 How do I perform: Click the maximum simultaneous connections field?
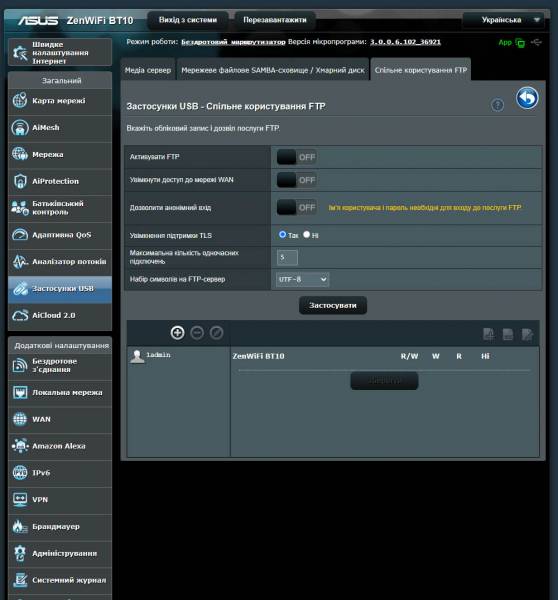pyautogui.click(x=287, y=257)
